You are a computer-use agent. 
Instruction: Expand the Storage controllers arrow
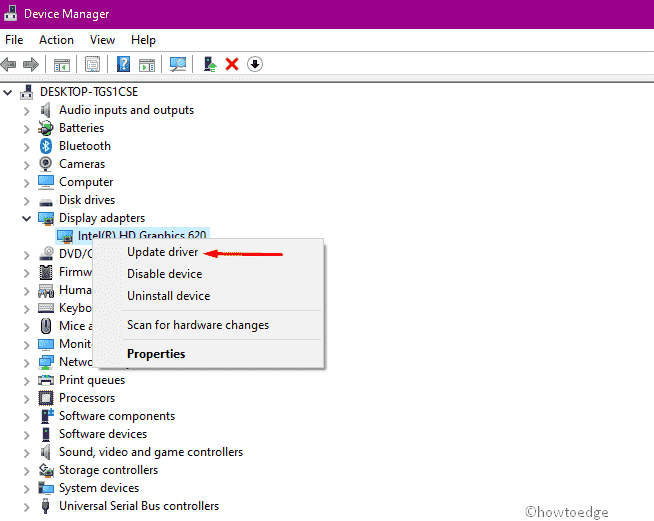pos(27,471)
